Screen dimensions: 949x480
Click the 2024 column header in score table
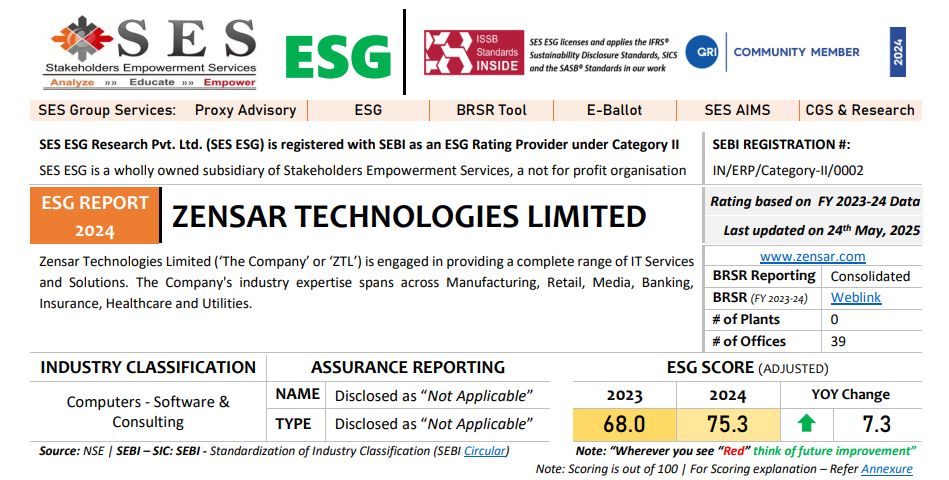coord(727,395)
